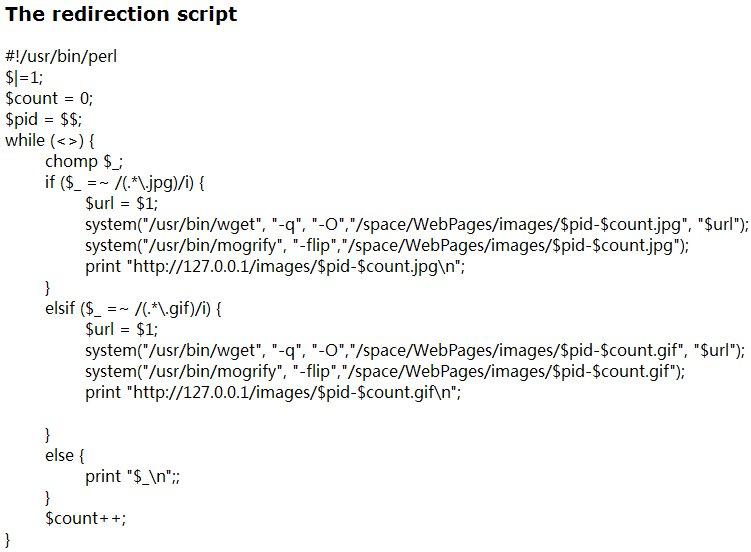Click the "$count = 0;" line
This screenshot has height=552, width=751.
pos(49,99)
